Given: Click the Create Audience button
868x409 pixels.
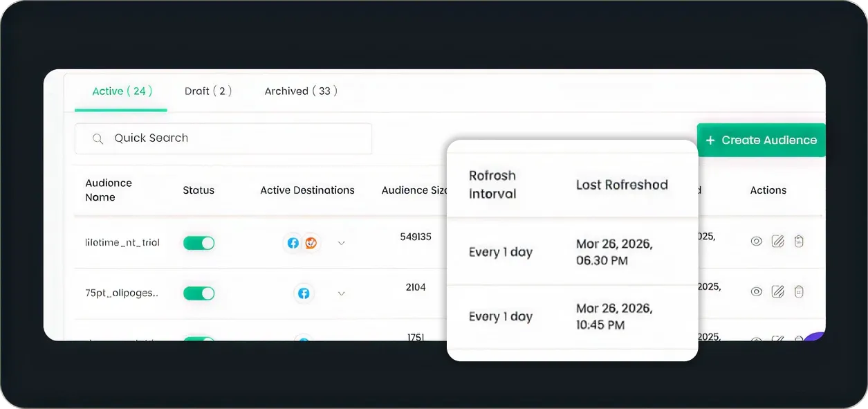Looking at the screenshot, I should pos(761,140).
